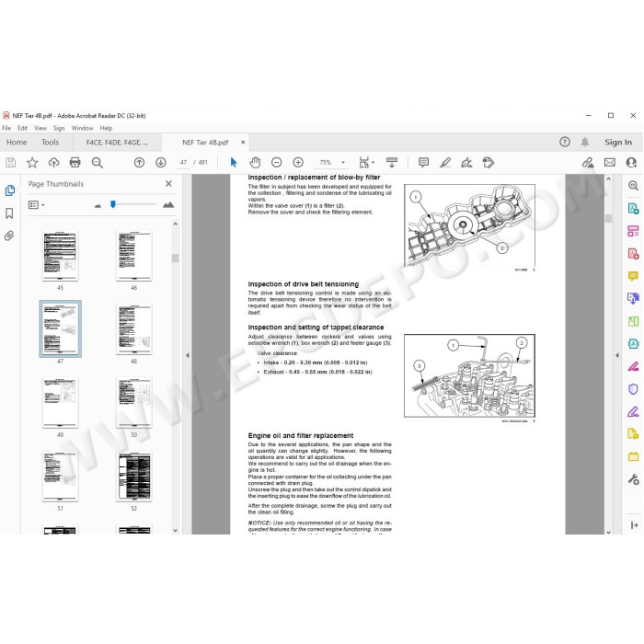Open the find text magnifier icon

[x=97, y=163]
